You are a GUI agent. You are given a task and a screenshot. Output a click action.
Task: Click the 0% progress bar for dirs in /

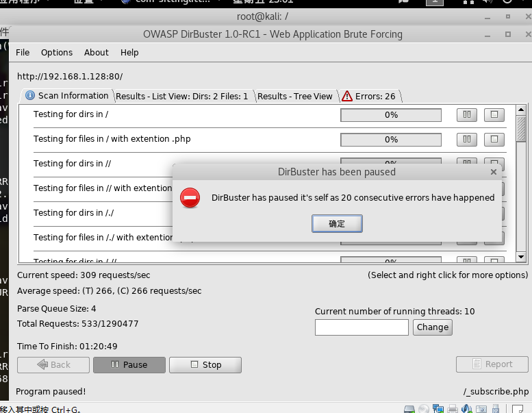[x=391, y=115]
